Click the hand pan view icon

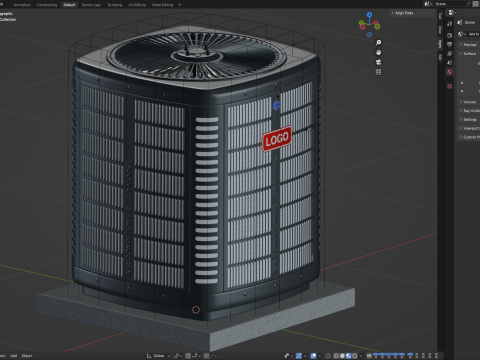[x=378, y=52]
